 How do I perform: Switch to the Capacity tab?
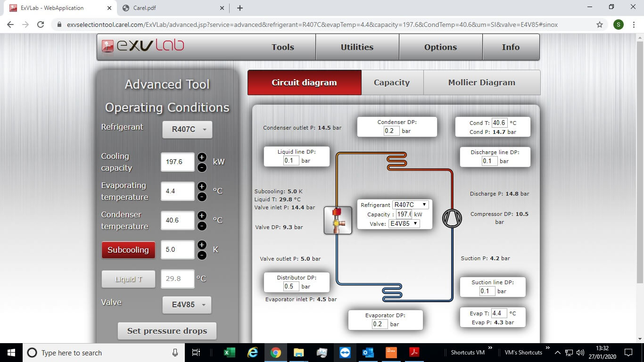pyautogui.click(x=392, y=82)
